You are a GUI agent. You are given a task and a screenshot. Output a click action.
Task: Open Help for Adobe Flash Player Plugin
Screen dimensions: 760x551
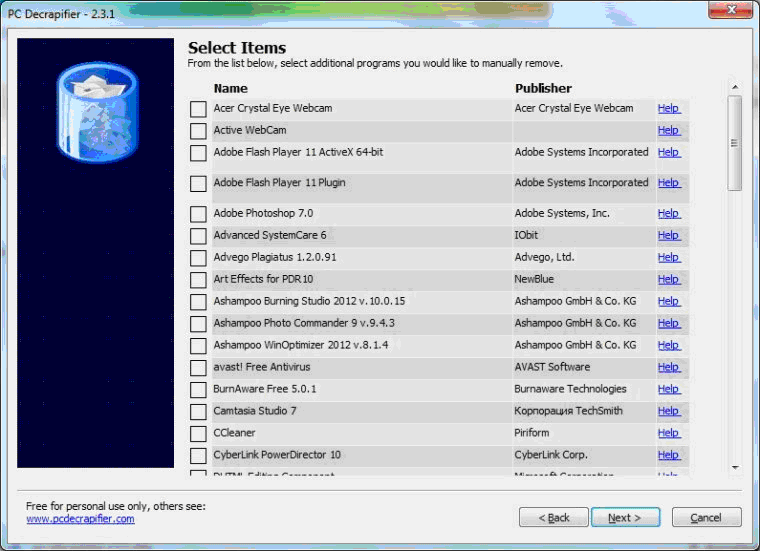point(669,183)
